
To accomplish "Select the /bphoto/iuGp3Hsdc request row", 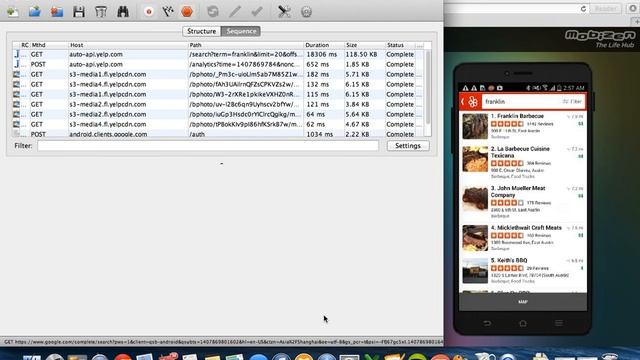I will [x=218, y=114].
